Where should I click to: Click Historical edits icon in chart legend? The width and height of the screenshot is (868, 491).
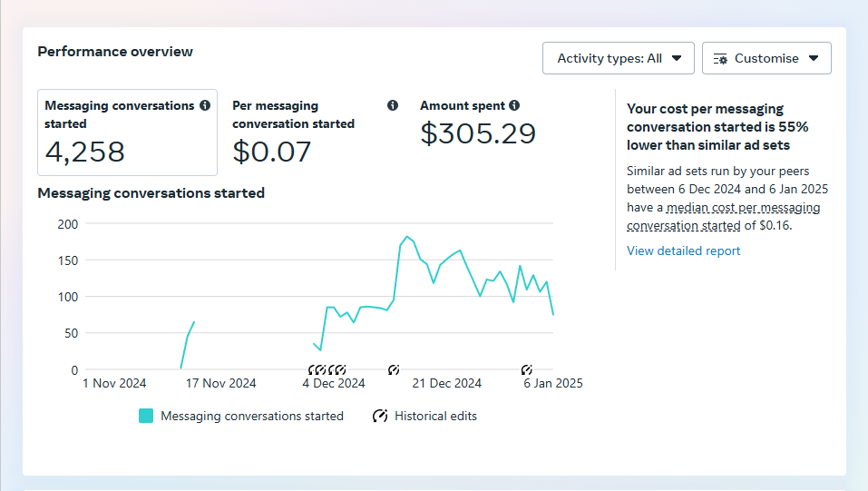click(380, 416)
